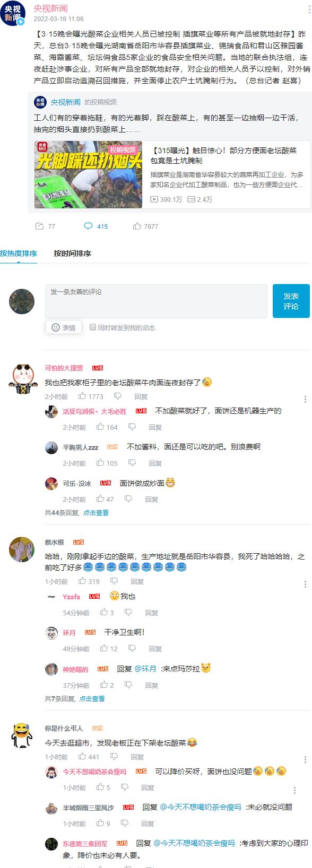Expand 44 replies via 点击查看
The width and height of the screenshot is (312, 868).
(x=96, y=512)
